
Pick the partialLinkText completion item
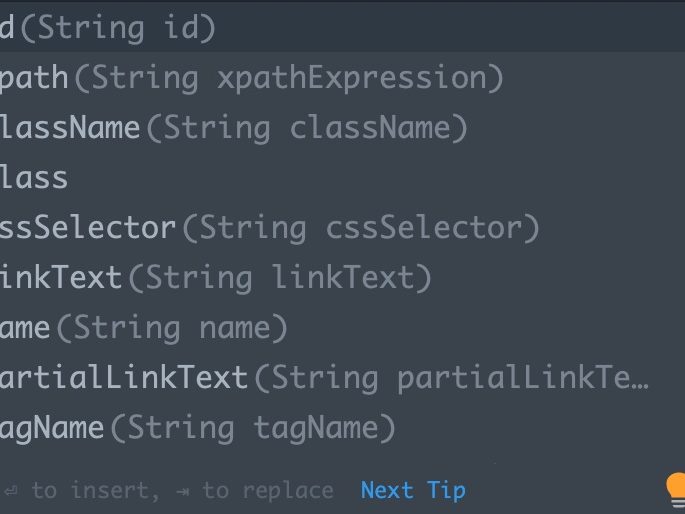(325, 378)
